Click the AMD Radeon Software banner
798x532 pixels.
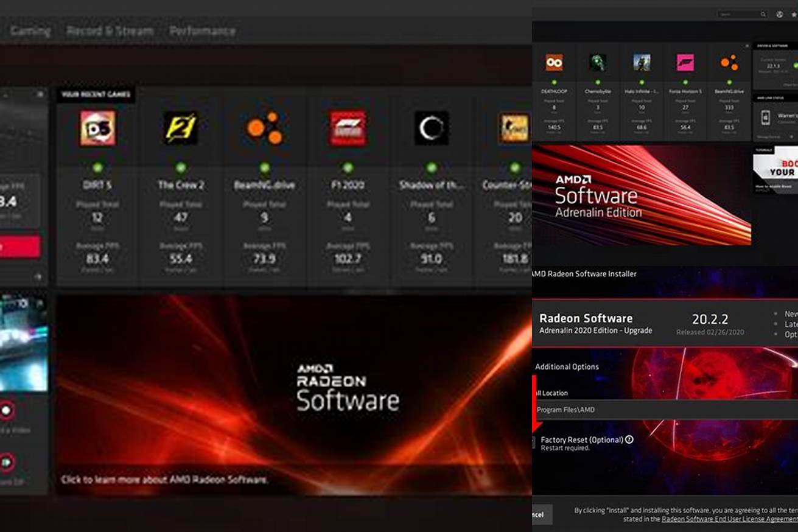(x=294, y=394)
